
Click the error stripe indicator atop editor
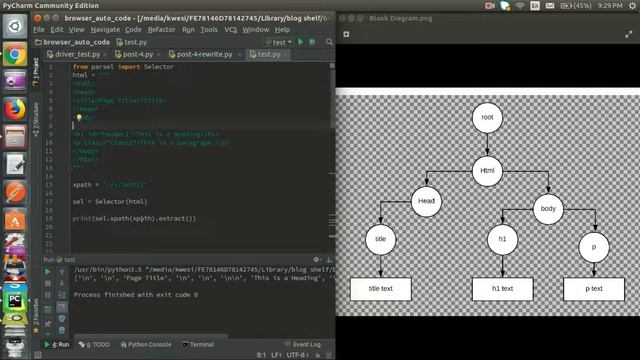332,65
